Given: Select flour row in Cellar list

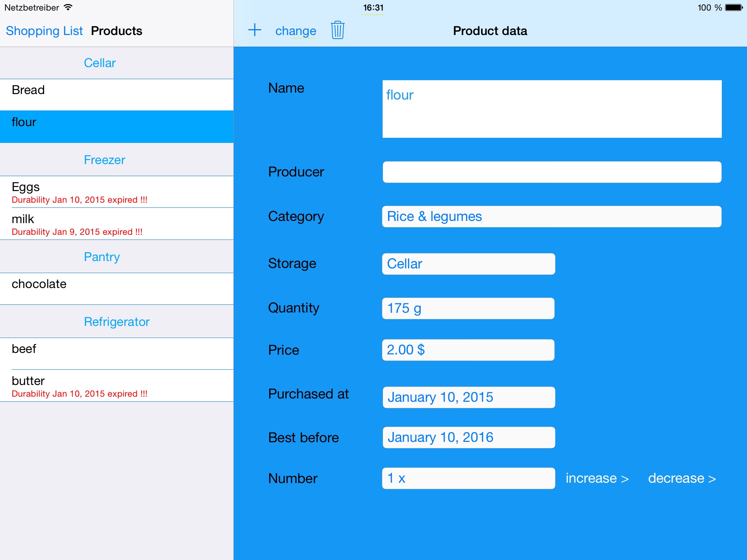Looking at the screenshot, I should [x=117, y=127].
